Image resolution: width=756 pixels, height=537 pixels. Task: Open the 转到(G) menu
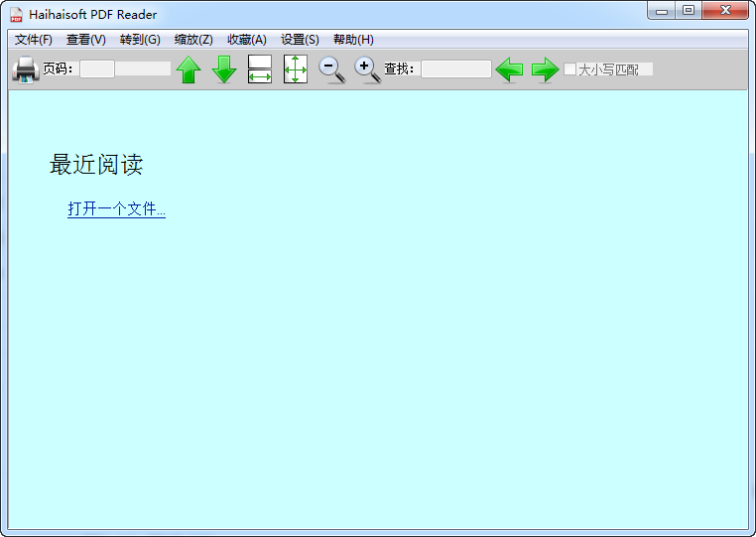click(x=140, y=40)
